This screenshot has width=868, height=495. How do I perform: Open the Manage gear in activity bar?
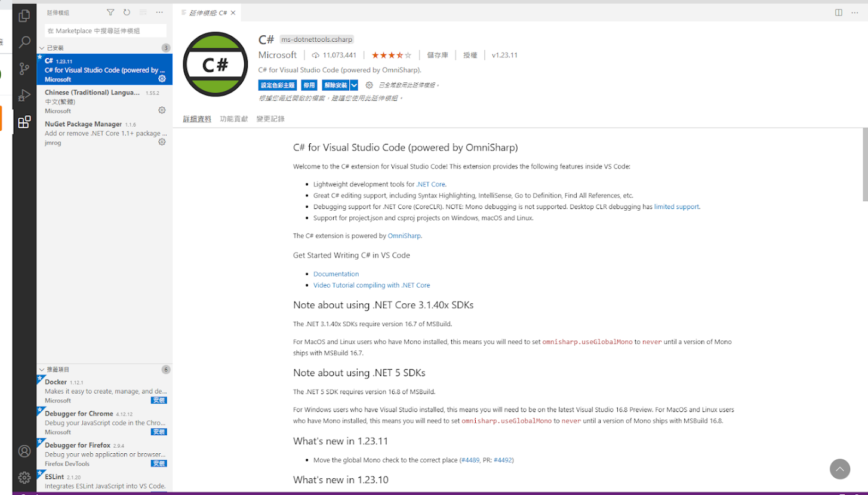click(x=24, y=478)
